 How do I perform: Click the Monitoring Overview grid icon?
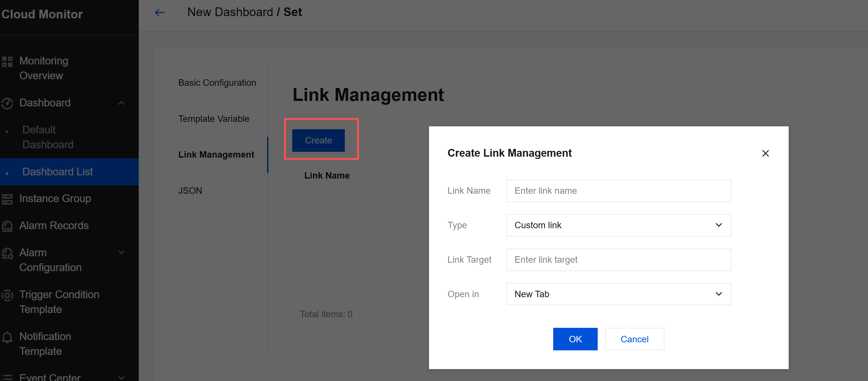(7, 62)
